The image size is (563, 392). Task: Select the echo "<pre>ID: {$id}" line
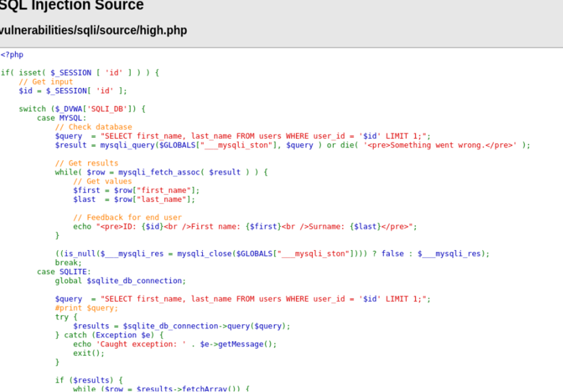[245, 226]
